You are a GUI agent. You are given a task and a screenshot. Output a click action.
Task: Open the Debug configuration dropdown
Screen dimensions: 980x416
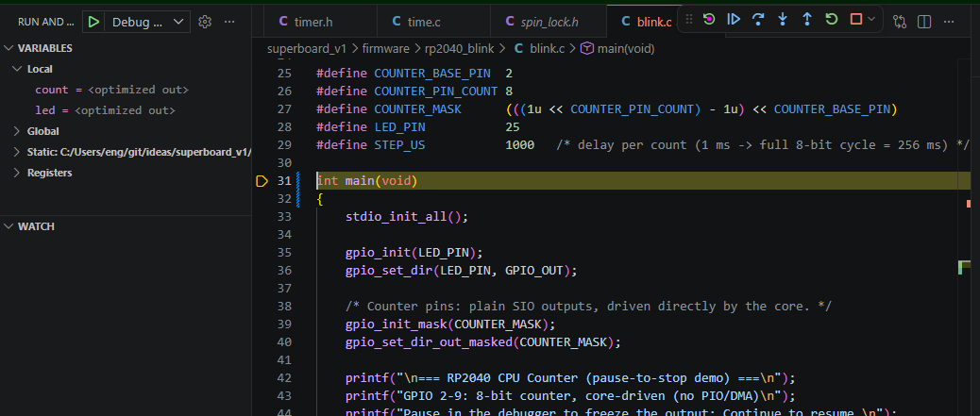tap(149, 22)
